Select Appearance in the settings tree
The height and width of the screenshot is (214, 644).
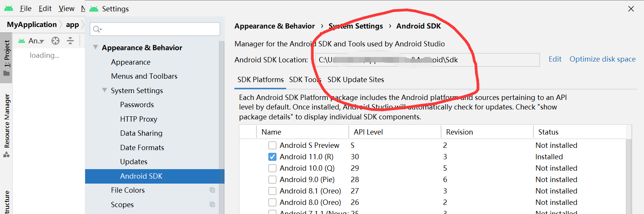(x=131, y=62)
